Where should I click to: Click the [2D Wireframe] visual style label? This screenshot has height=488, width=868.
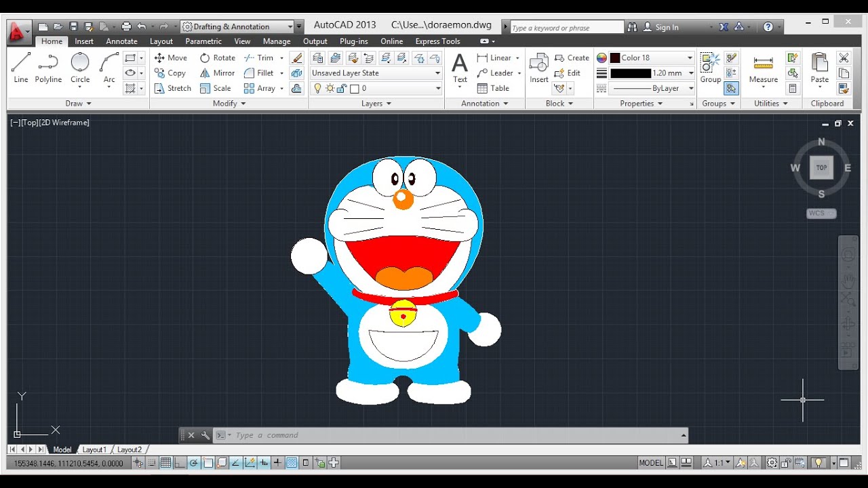point(65,123)
